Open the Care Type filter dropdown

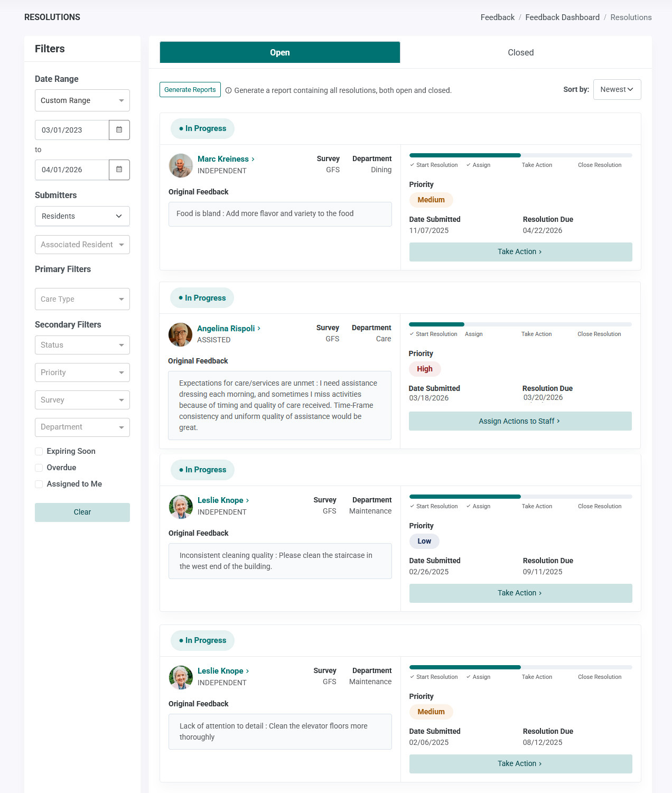click(x=82, y=299)
